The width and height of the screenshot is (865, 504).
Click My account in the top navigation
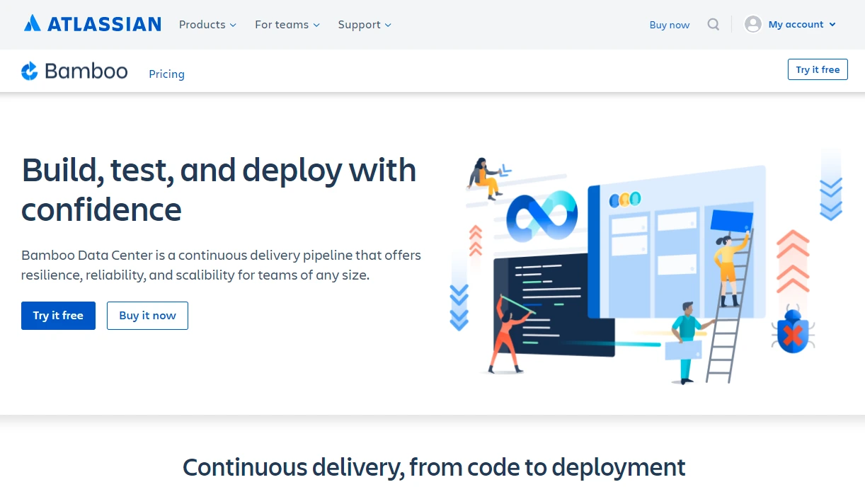(796, 24)
